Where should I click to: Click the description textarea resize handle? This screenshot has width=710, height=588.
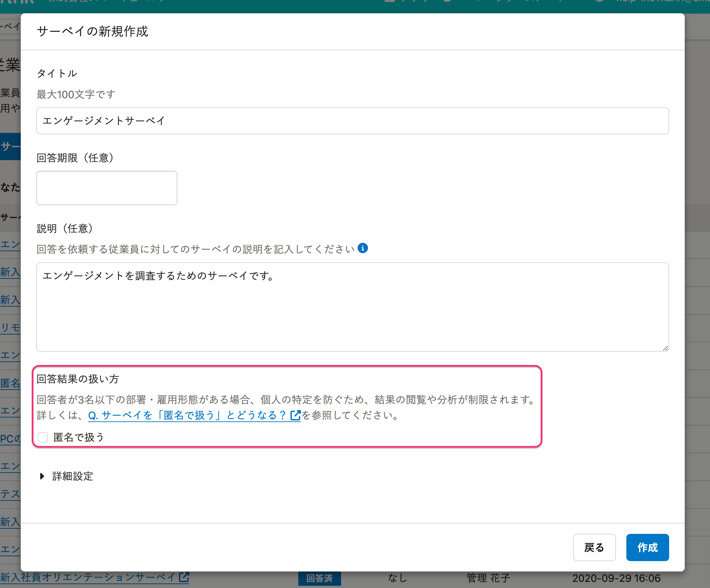[665, 348]
